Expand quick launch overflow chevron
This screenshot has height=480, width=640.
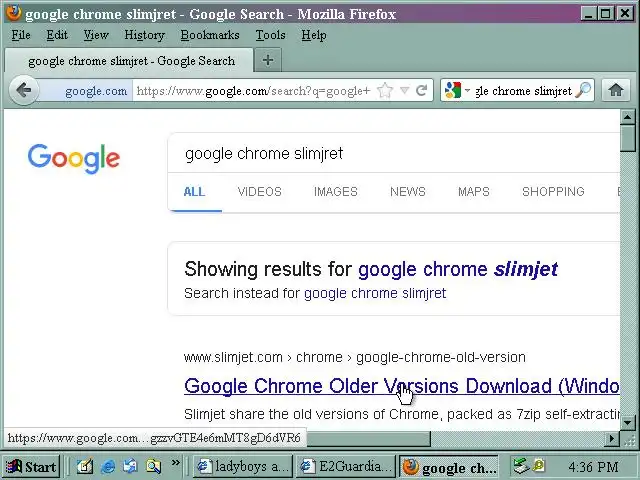click(176, 462)
